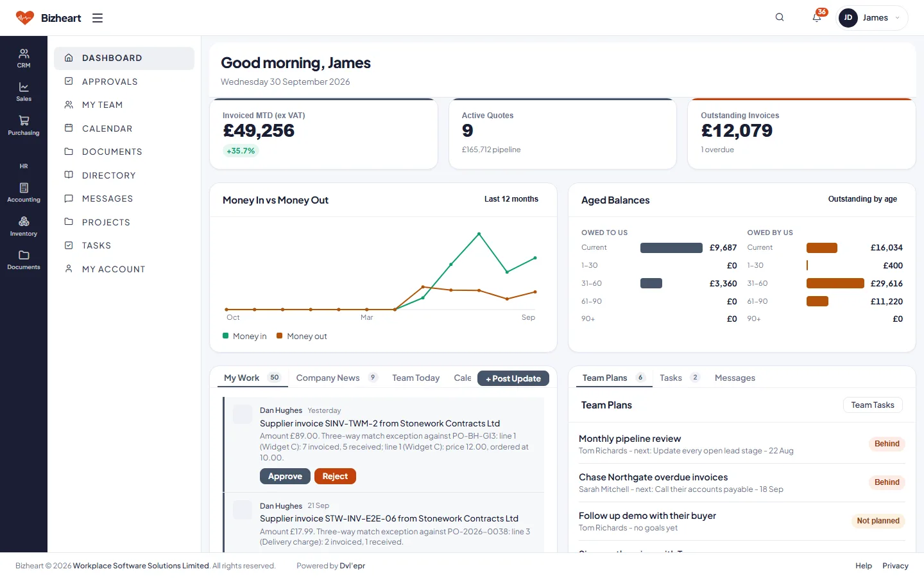
Task: Reject the SINV-TWM-2 supplier invoice
Action: tap(335, 477)
